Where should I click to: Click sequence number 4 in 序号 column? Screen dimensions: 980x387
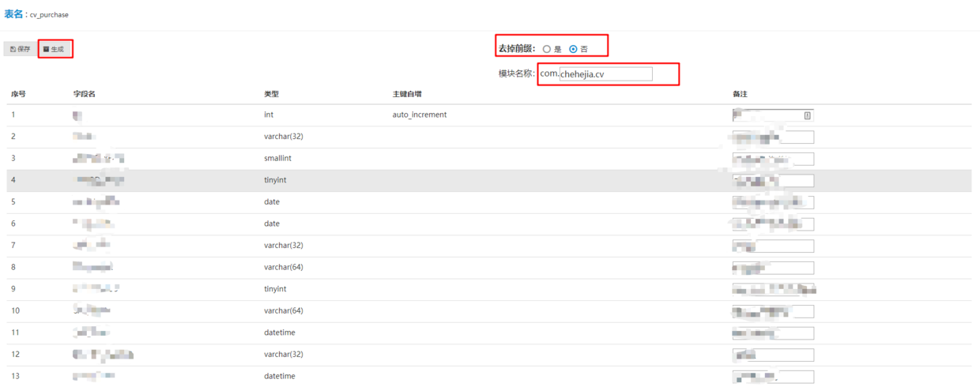click(x=13, y=180)
